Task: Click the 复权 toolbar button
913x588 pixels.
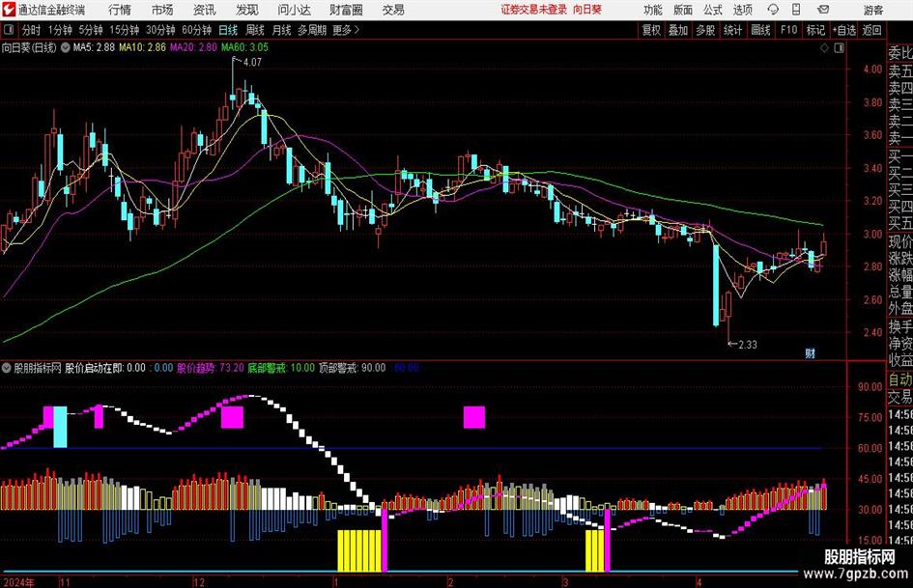Action: click(651, 30)
